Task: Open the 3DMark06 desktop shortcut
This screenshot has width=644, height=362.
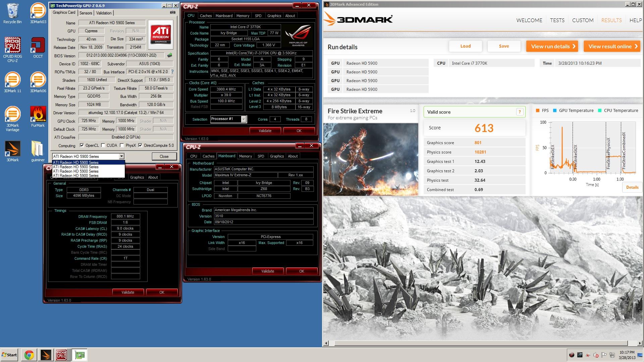Action: point(38,82)
